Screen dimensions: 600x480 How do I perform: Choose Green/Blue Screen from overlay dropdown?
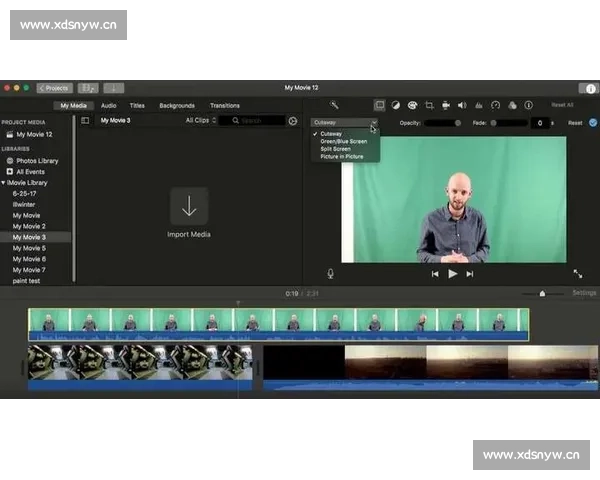pyautogui.click(x=343, y=142)
